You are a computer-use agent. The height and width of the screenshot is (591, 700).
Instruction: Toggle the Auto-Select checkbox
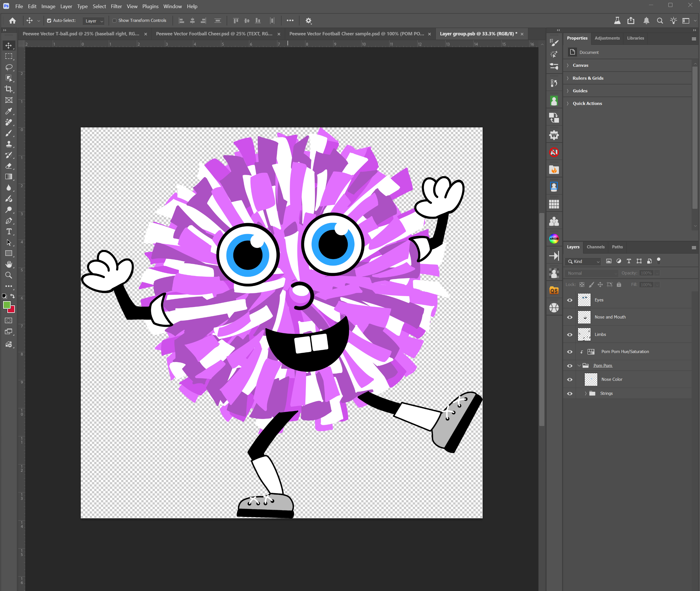click(x=49, y=21)
